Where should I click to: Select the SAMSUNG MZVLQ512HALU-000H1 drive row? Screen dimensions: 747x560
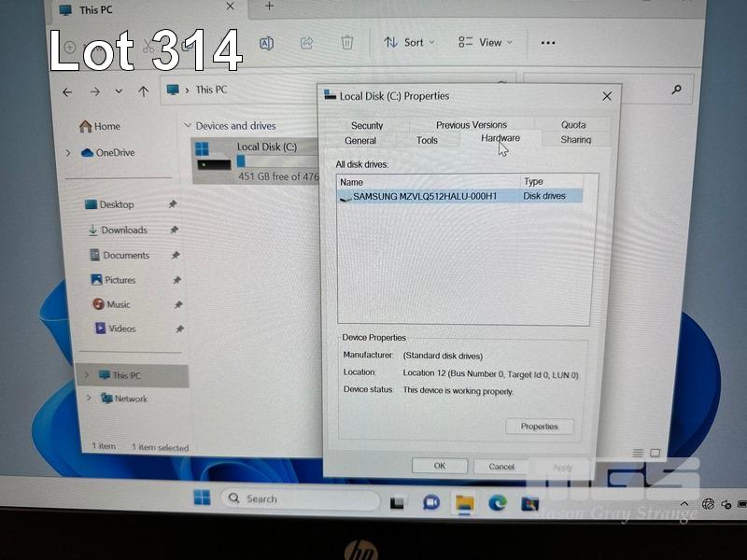[x=460, y=196]
